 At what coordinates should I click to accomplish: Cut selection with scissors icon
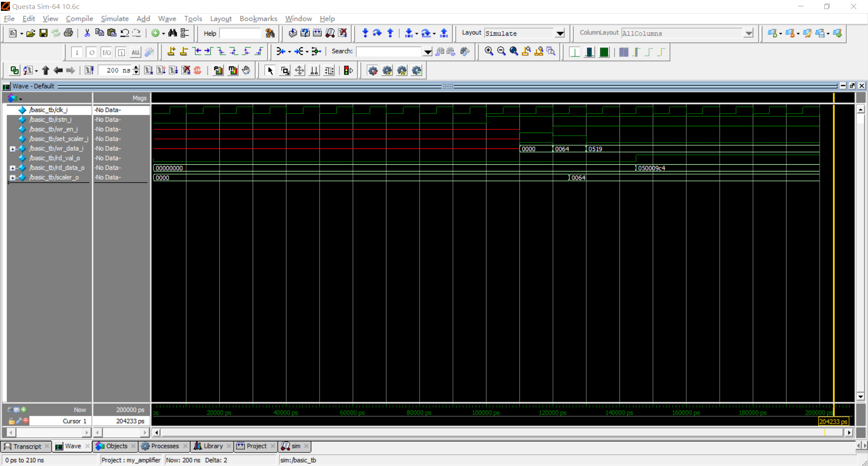[87, 33]
